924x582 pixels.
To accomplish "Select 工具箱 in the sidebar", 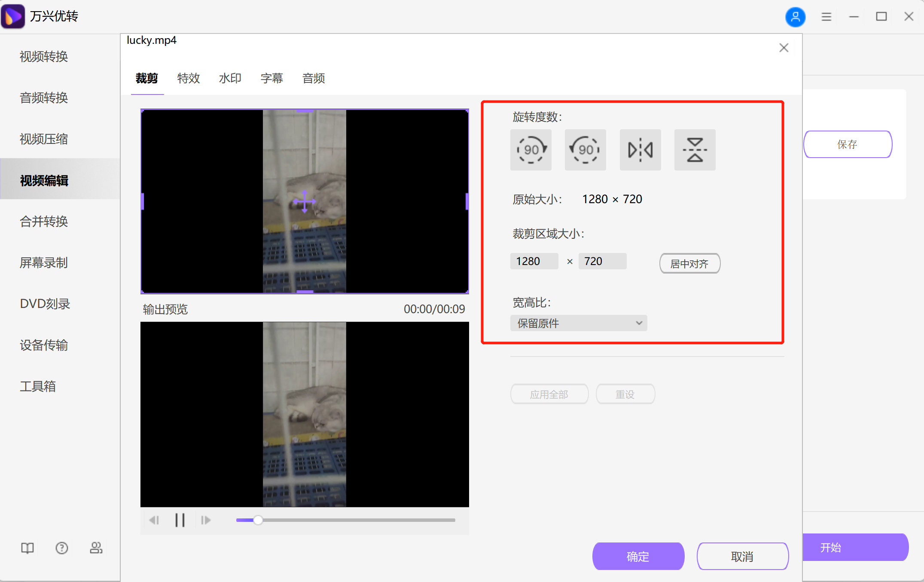I will (x=38, y=386).
